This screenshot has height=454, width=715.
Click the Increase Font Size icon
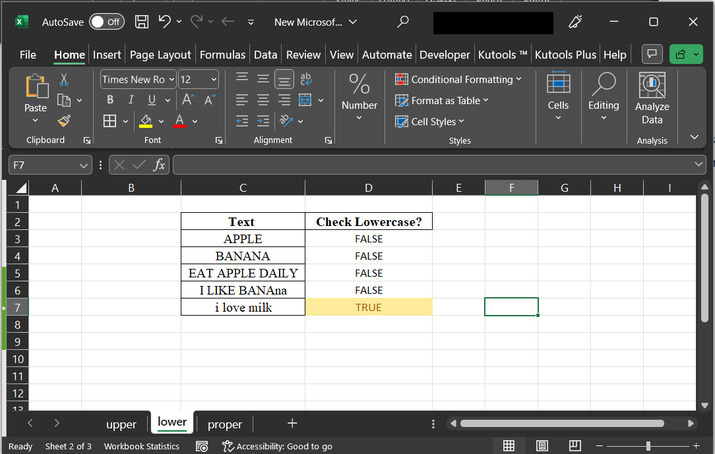tap(189, 100)
